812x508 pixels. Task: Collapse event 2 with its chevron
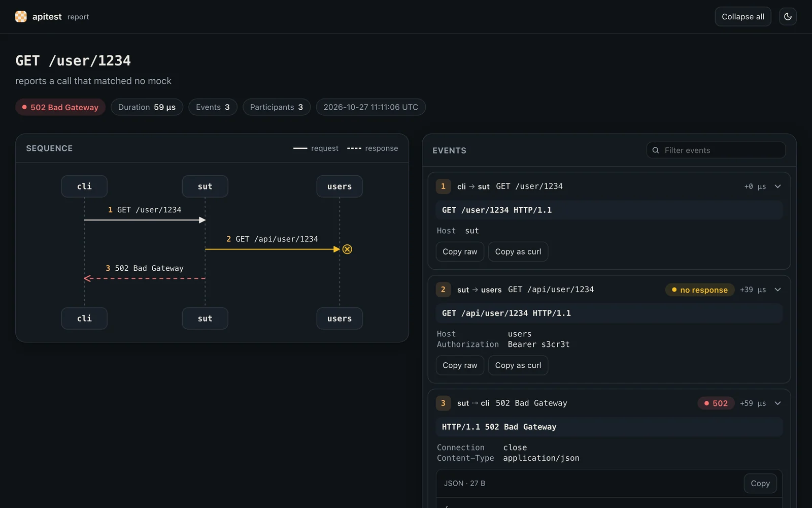click(777, 290)
